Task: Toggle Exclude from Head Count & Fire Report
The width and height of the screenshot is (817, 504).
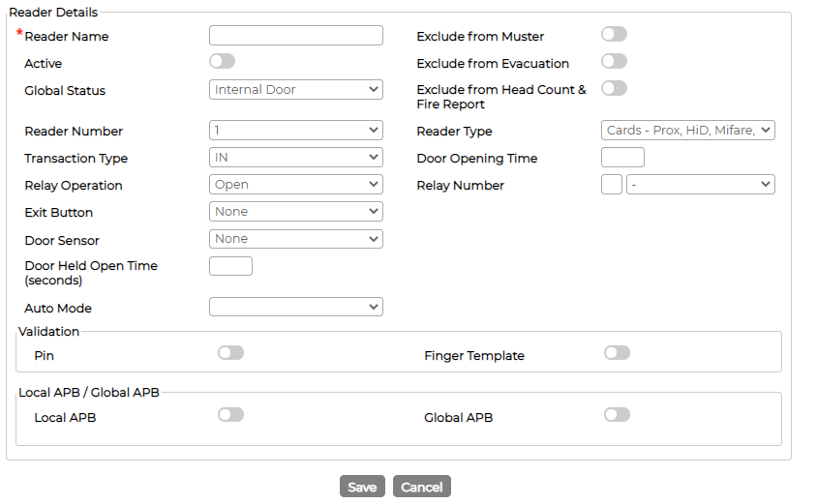Action: pyautogui.click(x=615, y=88)
